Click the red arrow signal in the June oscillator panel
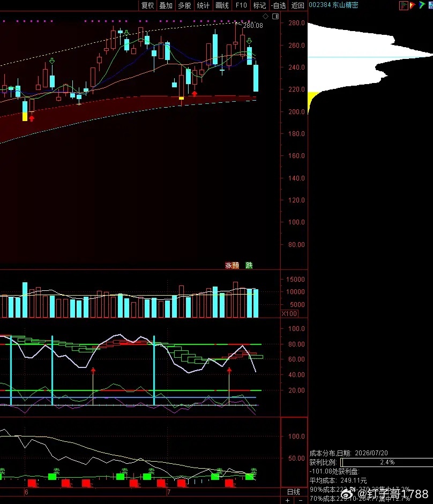Viewport: 433px width, 504px height. [93, 371]
